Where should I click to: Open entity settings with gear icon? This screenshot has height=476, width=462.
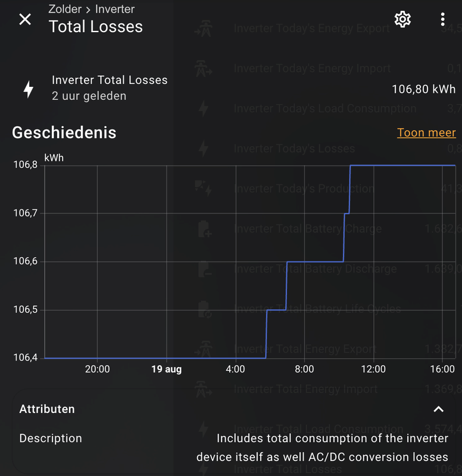click(x=402, y=19)
